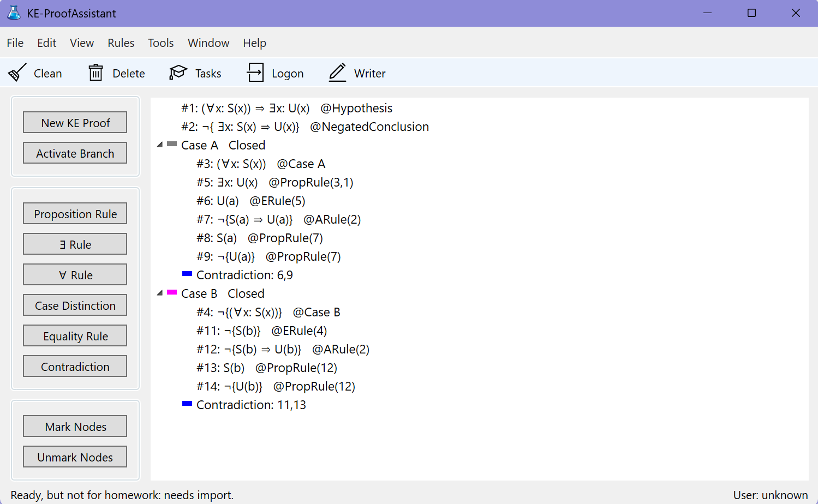Click the KE-ProofAssistant flask app icon
Image resolution: width=818 pixels, height=504 pixels.
[14, 13]
